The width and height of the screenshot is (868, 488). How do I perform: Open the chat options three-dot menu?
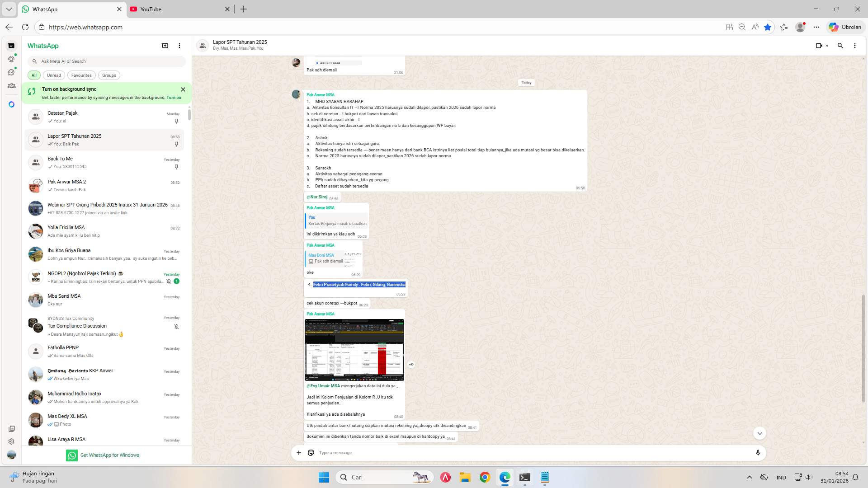tap(854, 46)
